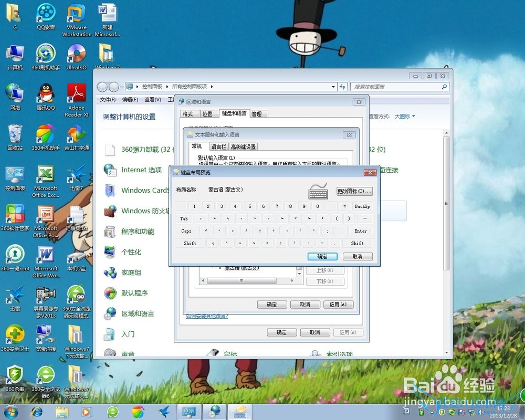The width and height of the screenshot is (525, 420).
Task: Launch 360手机助手 desktop shortcut
Action: click(46, 138)
